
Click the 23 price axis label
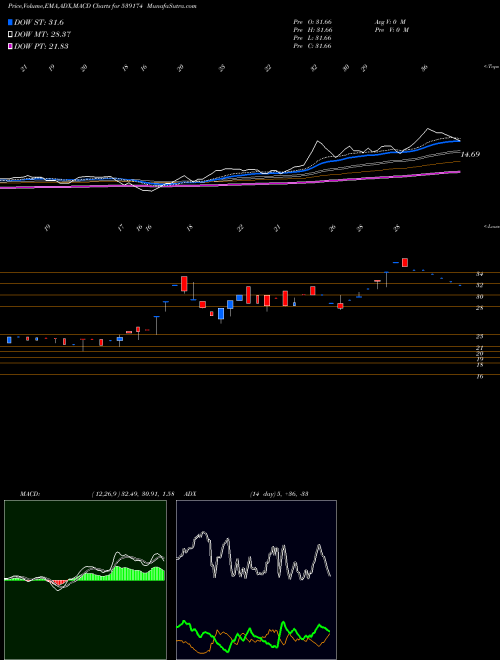click(479, 337)
